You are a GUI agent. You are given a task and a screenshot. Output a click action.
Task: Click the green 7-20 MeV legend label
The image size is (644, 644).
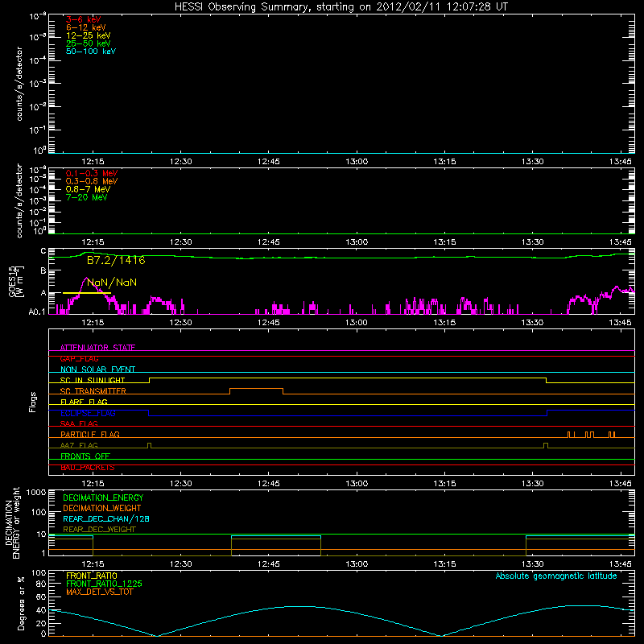coord(87,197)
